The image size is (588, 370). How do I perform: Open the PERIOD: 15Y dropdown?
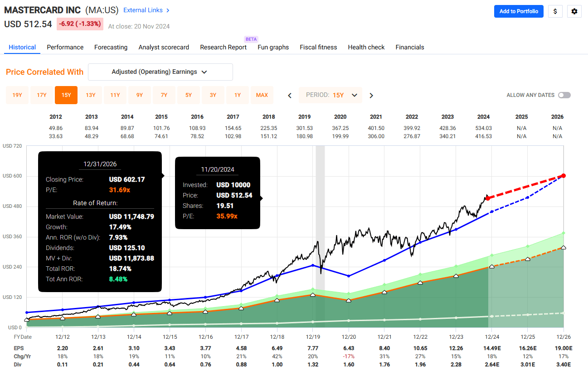330,95
